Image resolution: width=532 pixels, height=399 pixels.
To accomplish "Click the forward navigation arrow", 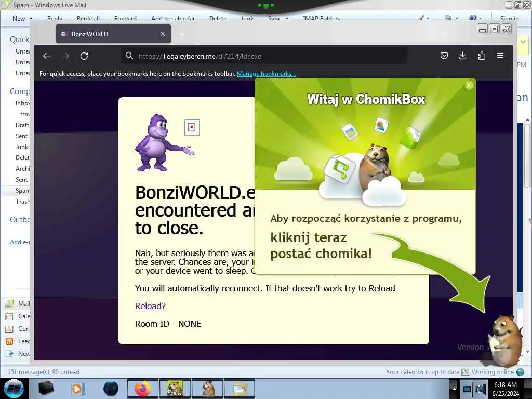I will click(x=65, y=56).
